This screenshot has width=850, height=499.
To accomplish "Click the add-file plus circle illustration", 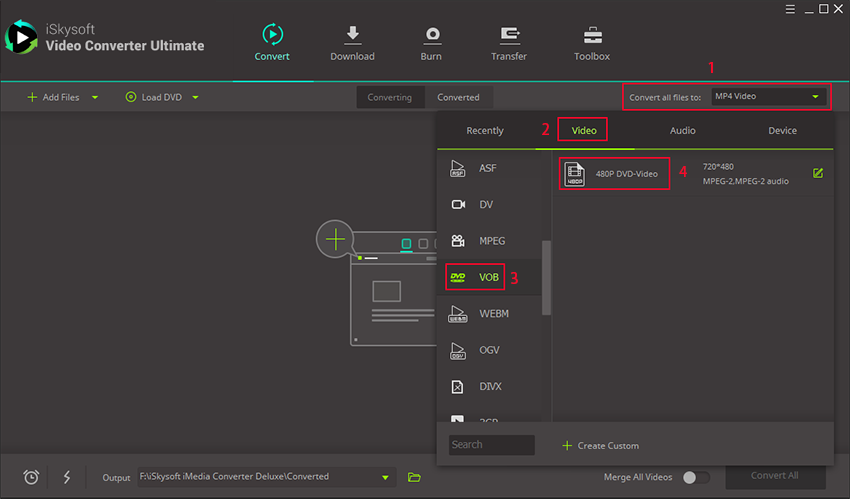I will [x=335, y=239].
